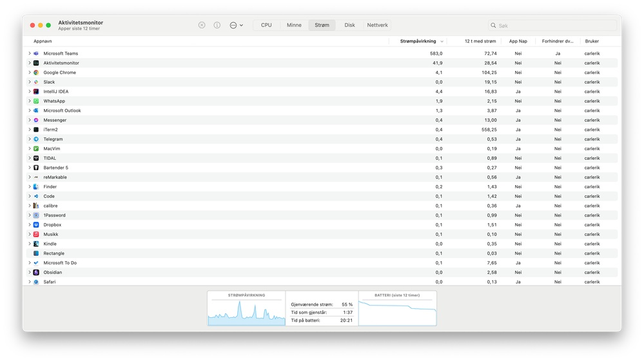
Task: Click the Messenger app icon
Action: pos(36,120)
